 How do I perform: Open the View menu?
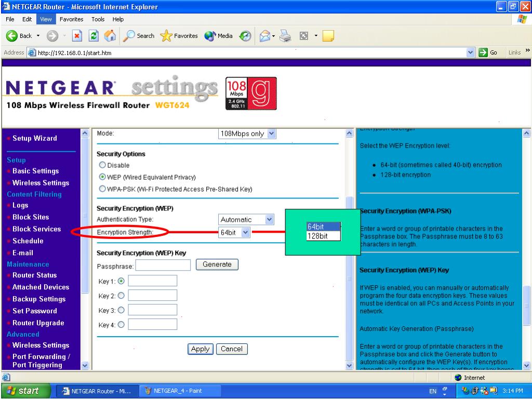click(46, 19)
